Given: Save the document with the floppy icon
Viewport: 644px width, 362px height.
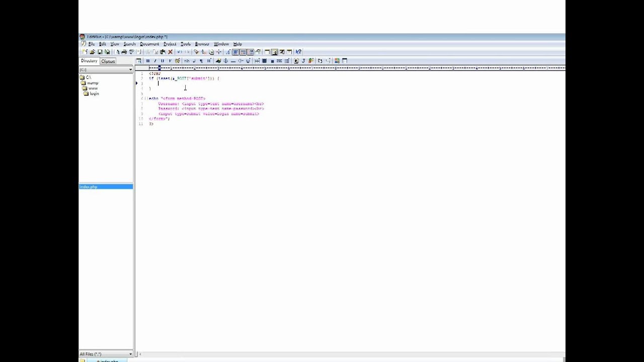Looking at the screenshot, I should click(x=100, y=52).
